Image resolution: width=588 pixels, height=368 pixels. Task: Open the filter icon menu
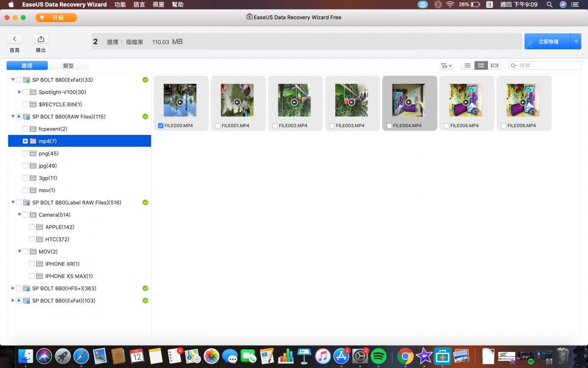click(x=446, y=66)
